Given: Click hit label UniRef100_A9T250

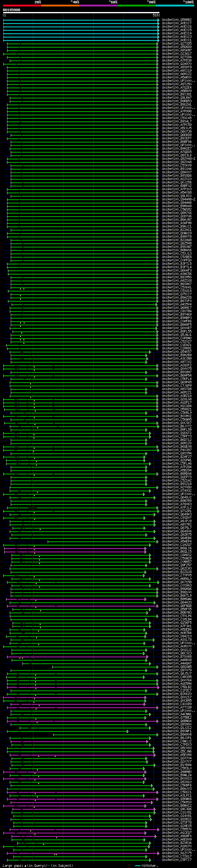Looking at the screenshot, I should pyautogui.click(x=177, y=84).
